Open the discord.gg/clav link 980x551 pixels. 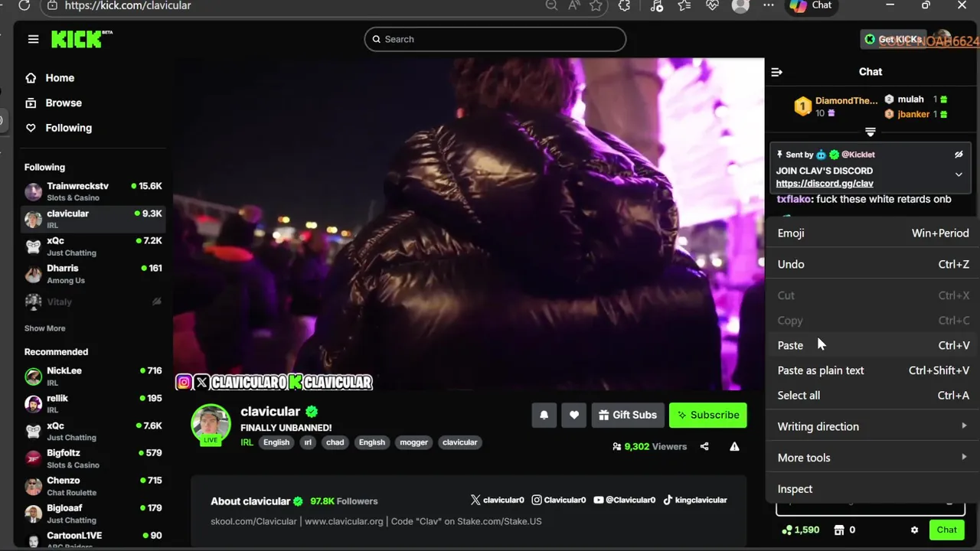825,184
